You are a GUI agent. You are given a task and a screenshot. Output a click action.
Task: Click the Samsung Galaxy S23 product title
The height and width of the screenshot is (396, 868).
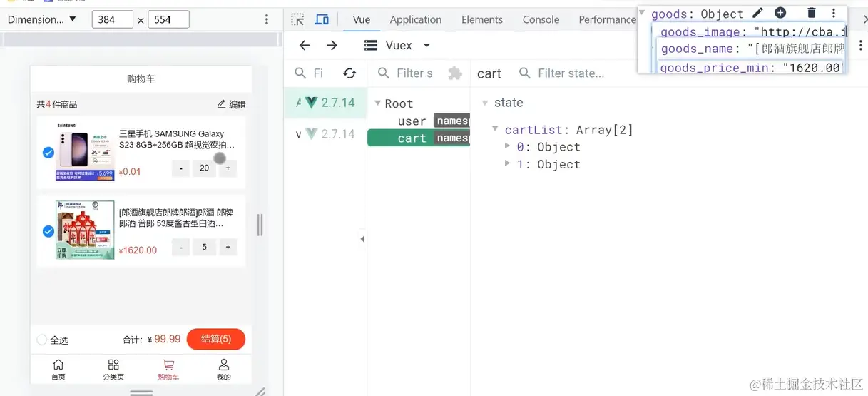pyautogui.click(x=177, y=139)
